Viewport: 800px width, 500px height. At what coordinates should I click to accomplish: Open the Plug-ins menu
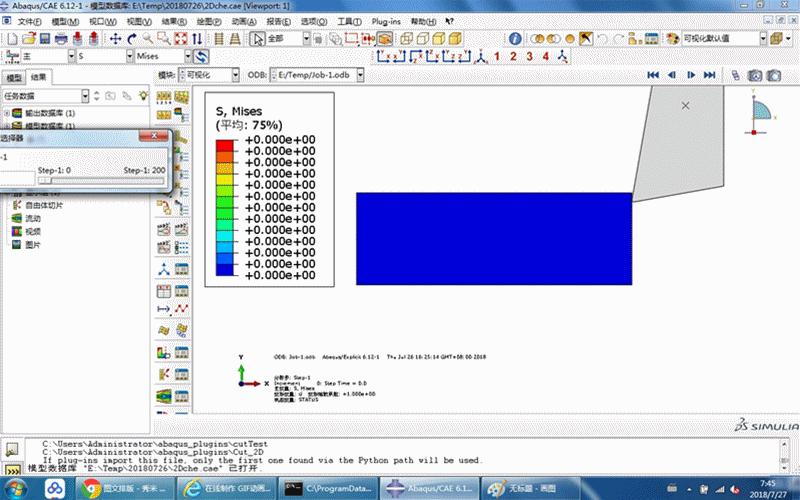click(x=385, y=21)
